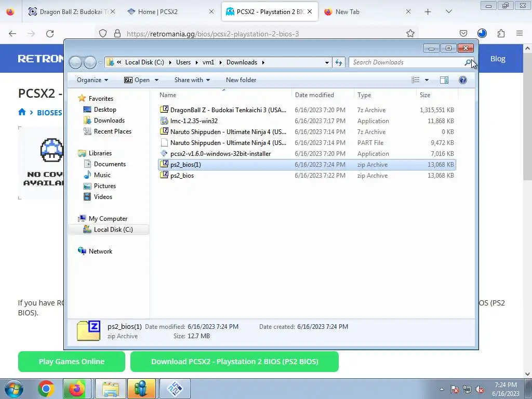Image resolution: width=532 pixels, height=399 pixels.
Task: Select the ps2_bios(1) zip archive row
Action: point(307,165)
